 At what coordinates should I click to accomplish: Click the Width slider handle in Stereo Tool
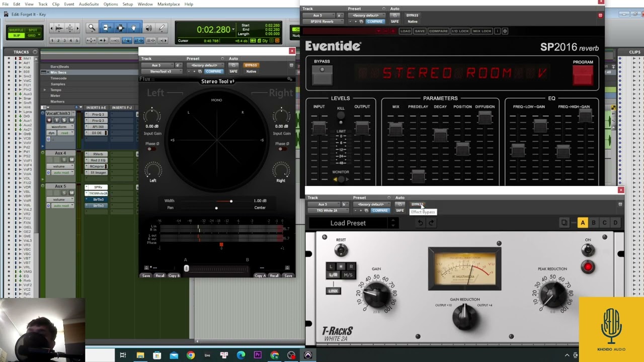pyautogui.click(x=231, y=201)
